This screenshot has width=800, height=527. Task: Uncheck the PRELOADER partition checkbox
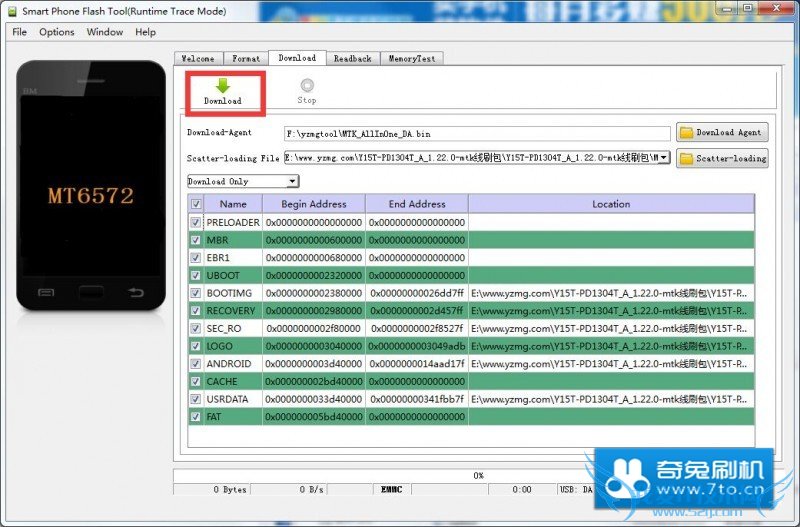tap(196, 222)
